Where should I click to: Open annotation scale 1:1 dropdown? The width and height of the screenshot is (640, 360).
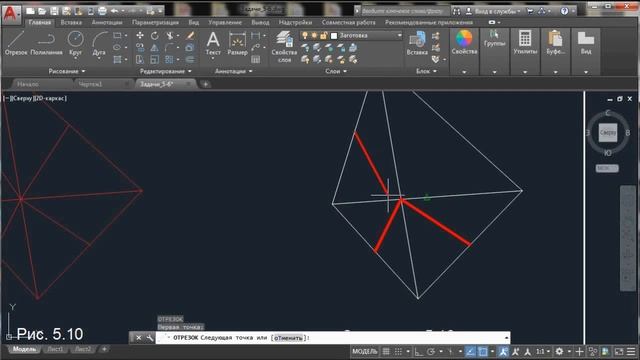coord(542,351)
